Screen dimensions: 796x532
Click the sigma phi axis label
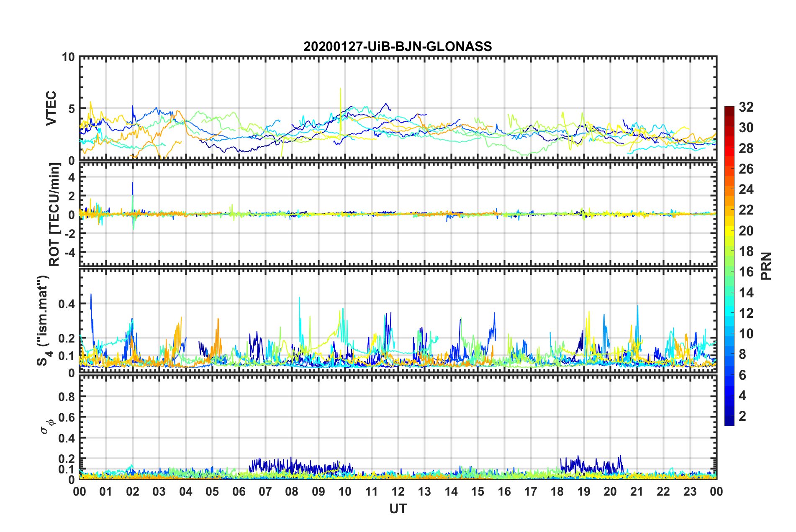(x=48, y=427)
